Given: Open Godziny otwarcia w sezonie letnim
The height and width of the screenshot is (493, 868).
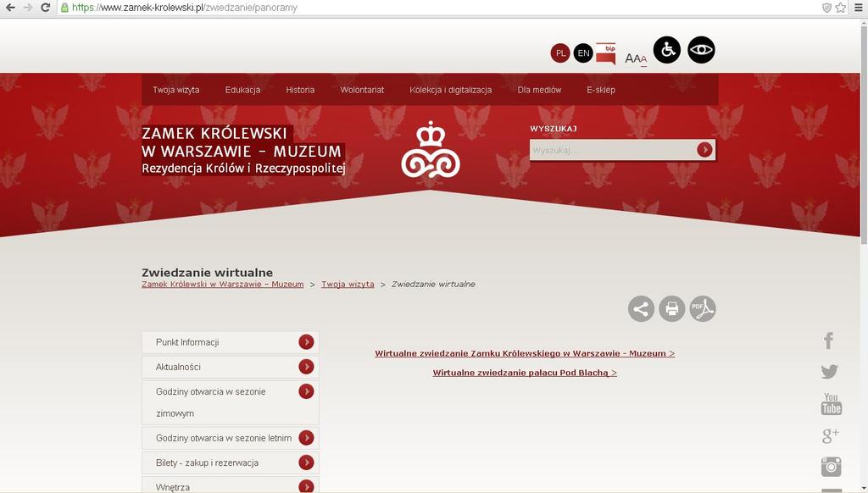Looking at the screenshot, I should click(x=231, y=438).
